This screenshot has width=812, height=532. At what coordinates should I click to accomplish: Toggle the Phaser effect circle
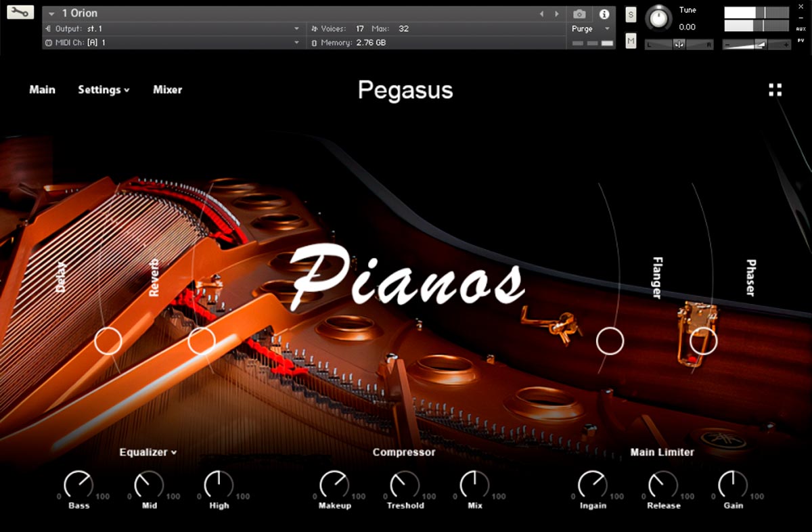coord(704,341)
